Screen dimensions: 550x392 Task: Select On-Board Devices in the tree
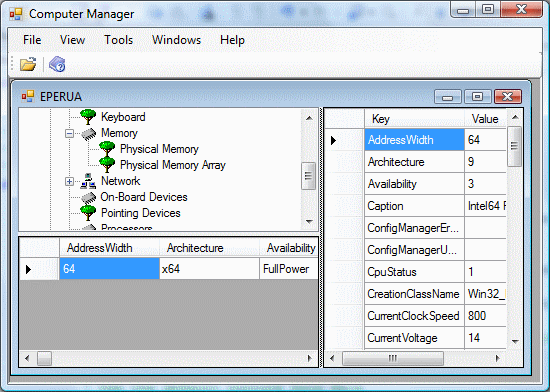144,197
